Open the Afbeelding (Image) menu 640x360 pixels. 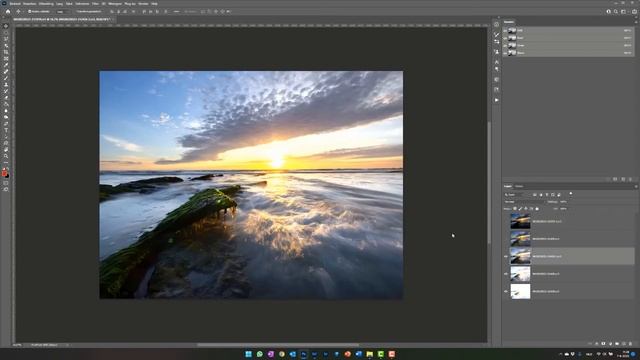click(46, 4)
